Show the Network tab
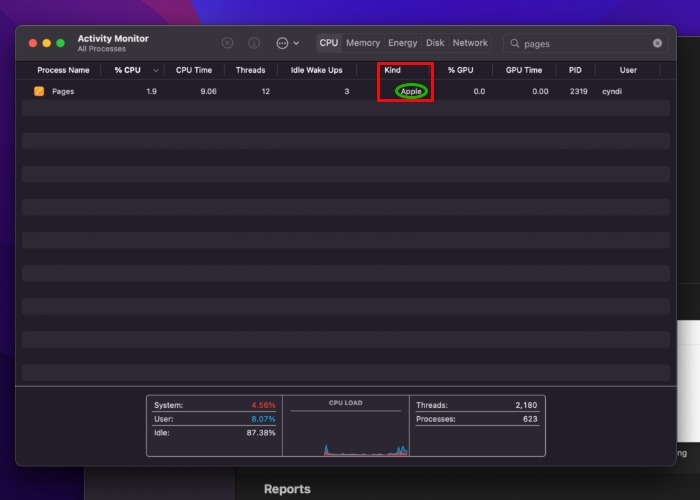This screenshot has height=500, width=700. click(x=470, y=43)
